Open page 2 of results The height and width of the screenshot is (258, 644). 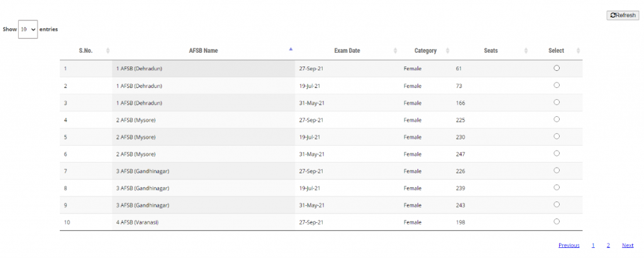tap(608, 245)
